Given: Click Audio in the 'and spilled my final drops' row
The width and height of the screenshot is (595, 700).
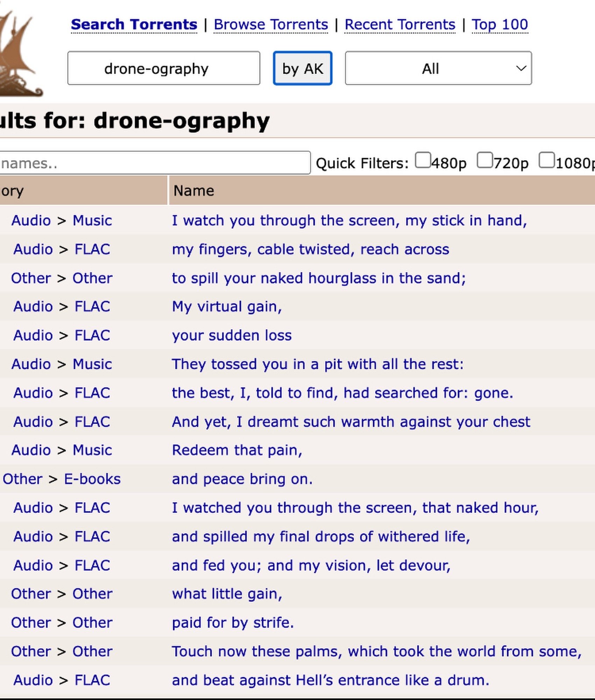Looking at the screenshot, I should coord(33,537).
